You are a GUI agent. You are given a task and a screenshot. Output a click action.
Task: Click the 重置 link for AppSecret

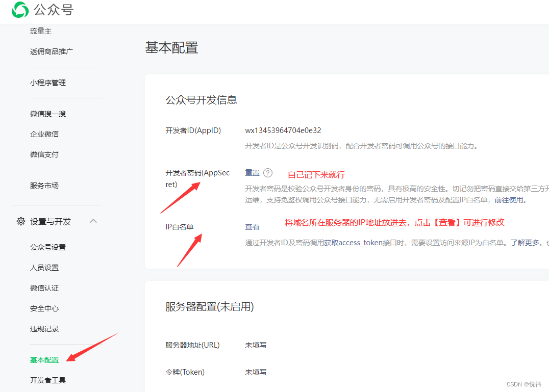(252, 173)
